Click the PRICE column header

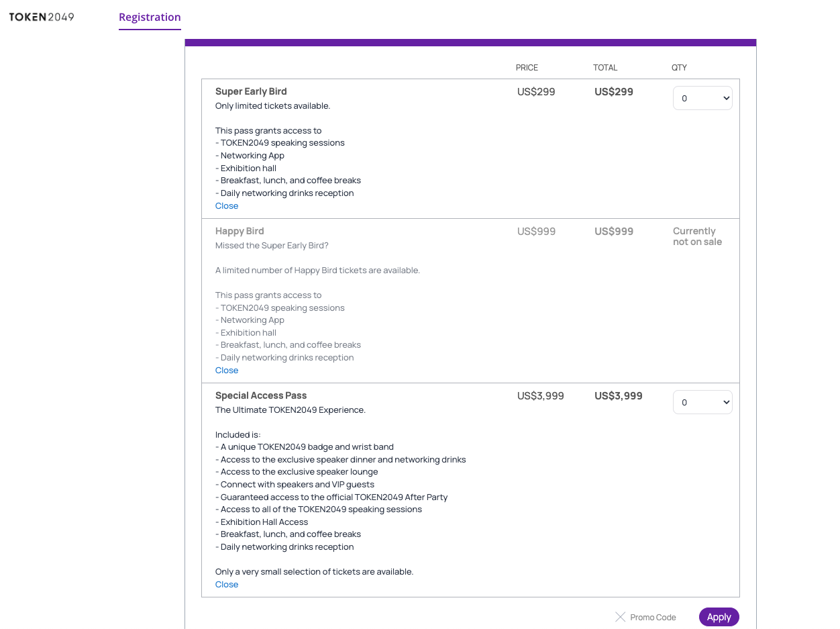[527, 68]
